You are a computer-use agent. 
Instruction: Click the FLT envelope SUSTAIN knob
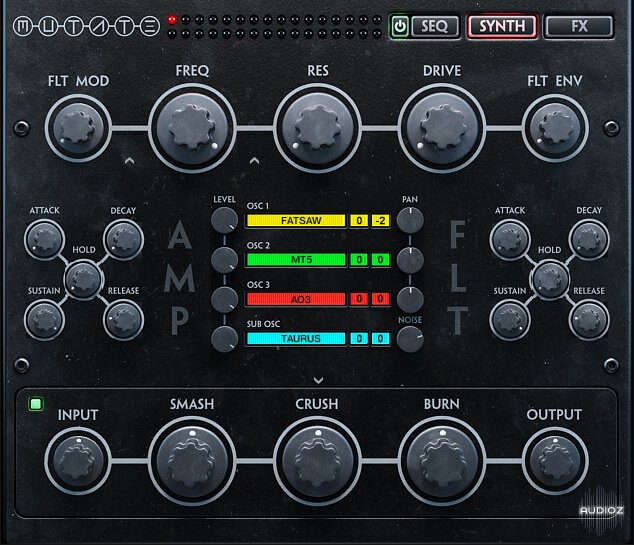[x=510, y=320]
